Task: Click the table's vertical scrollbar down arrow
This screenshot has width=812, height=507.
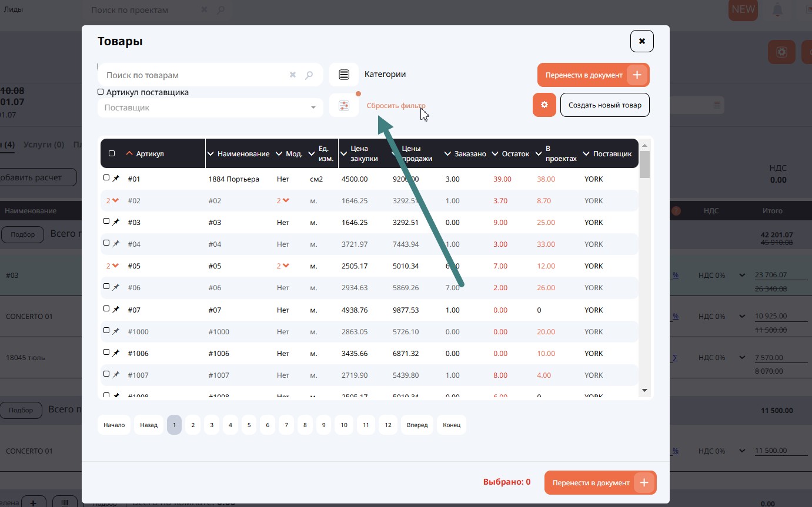Action: [644, 390]
